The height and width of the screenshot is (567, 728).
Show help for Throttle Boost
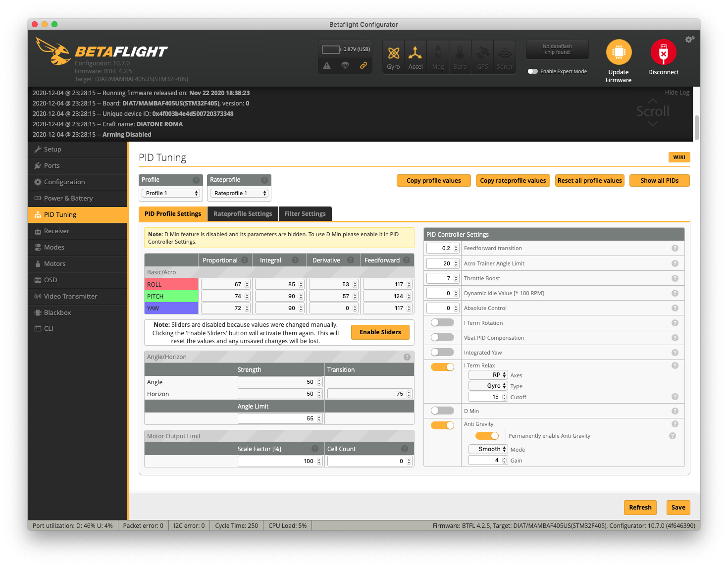tap(675, 278)
